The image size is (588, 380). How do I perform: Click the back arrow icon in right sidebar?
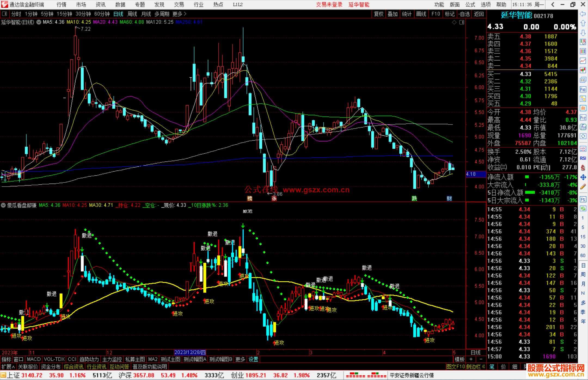(x=583, y=14)
